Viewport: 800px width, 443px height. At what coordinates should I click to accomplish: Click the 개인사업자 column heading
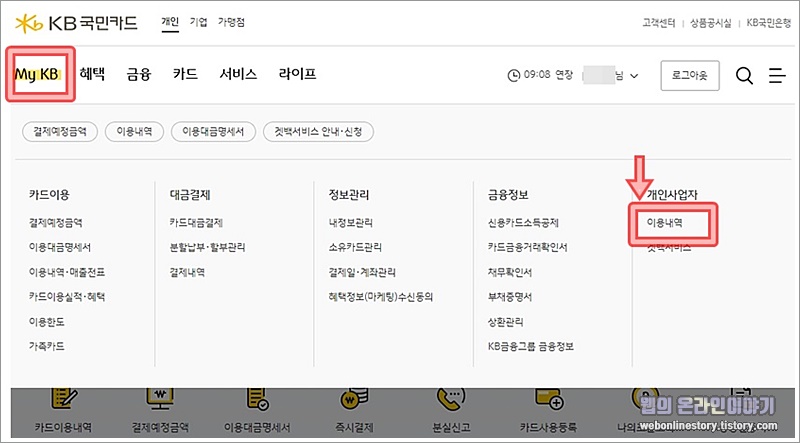tap(672, 194)
